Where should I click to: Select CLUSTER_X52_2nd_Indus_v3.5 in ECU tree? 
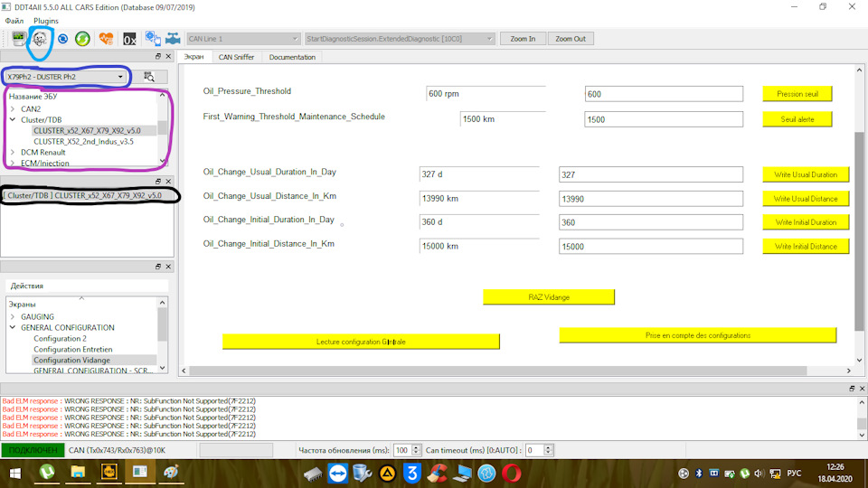click(83, 142)
